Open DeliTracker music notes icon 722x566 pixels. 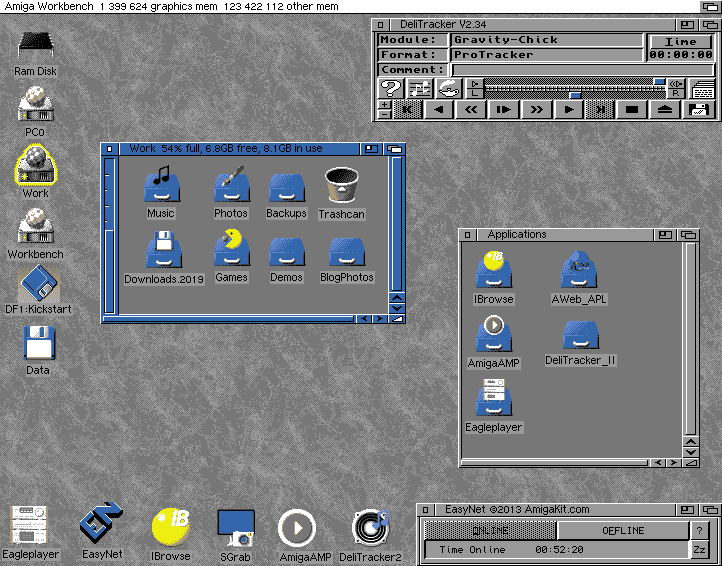[419, 88]
